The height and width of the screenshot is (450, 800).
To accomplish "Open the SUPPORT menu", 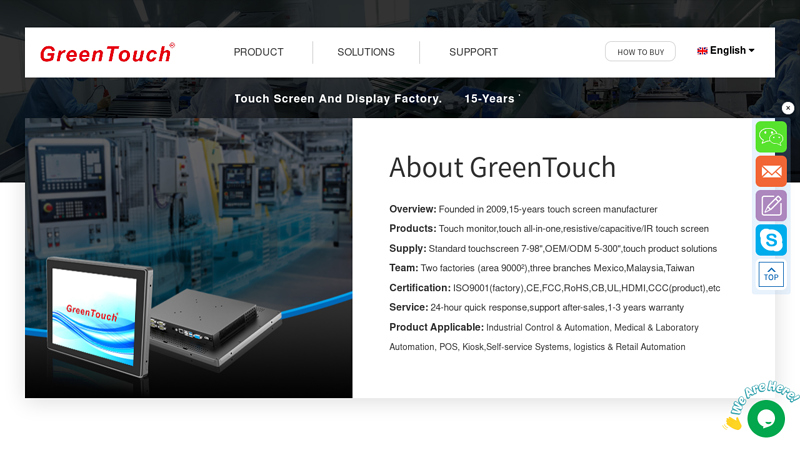I will tap(473, 52).
